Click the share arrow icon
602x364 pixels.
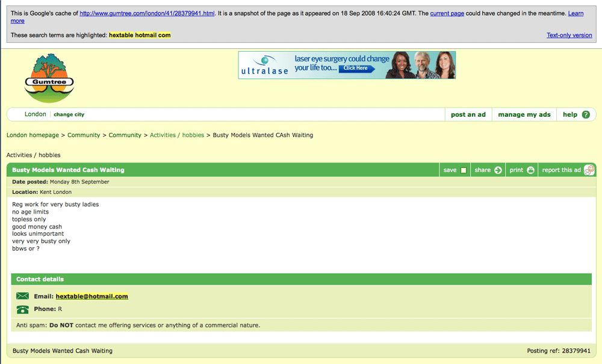click(498, 170)
